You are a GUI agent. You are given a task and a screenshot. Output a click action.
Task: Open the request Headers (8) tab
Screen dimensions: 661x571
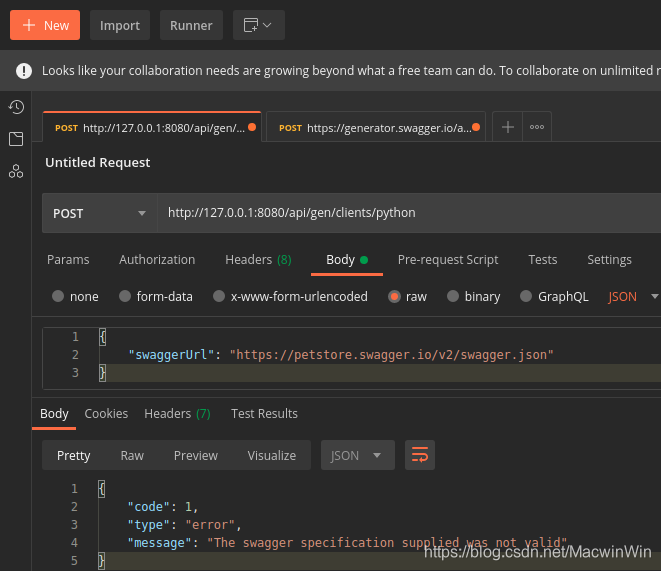pyautogui.click(x=258, y=260)
